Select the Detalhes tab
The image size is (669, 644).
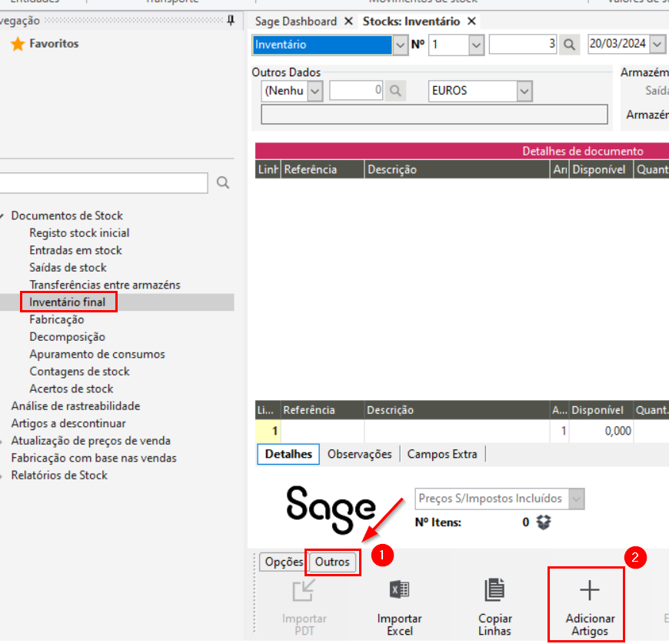tap(288, 454)
